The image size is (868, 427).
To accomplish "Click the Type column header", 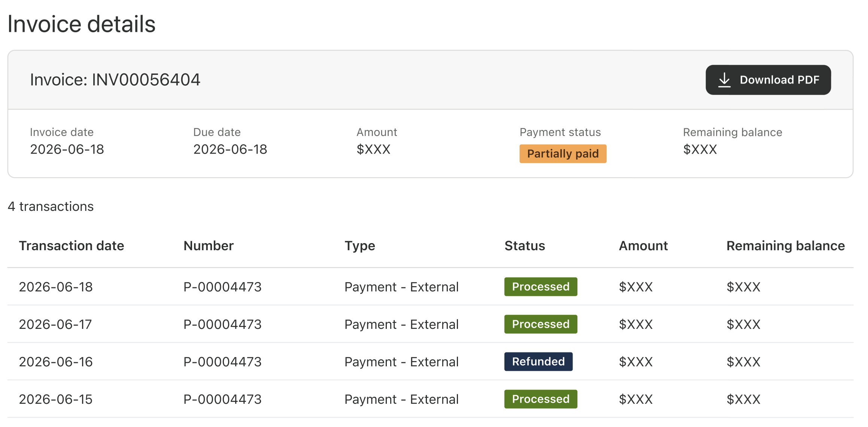I will (x=359, y=246).
